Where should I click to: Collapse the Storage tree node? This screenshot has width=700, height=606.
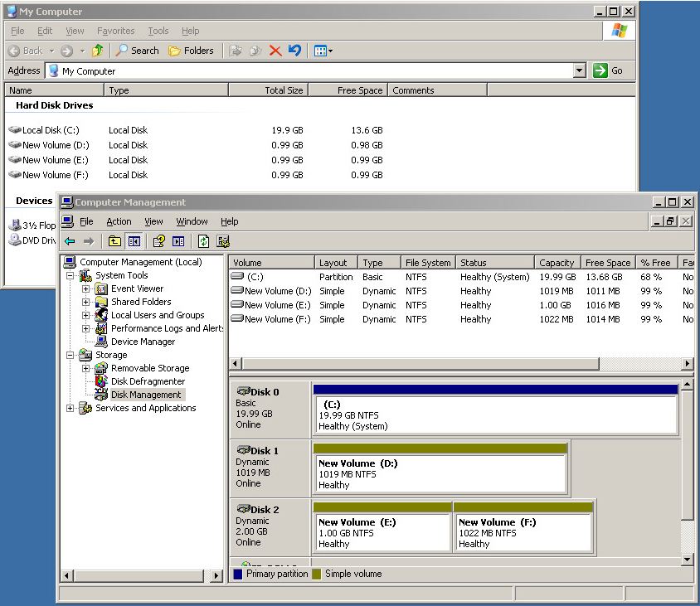point(70,355)
